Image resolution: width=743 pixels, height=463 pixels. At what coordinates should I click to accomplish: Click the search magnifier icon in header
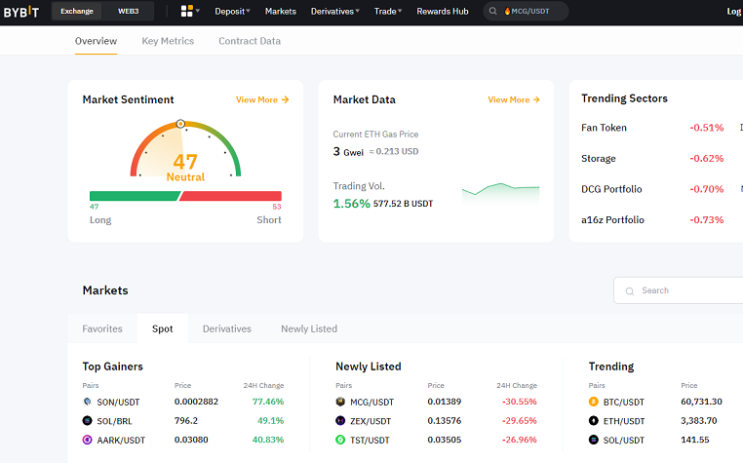(493, 11)
